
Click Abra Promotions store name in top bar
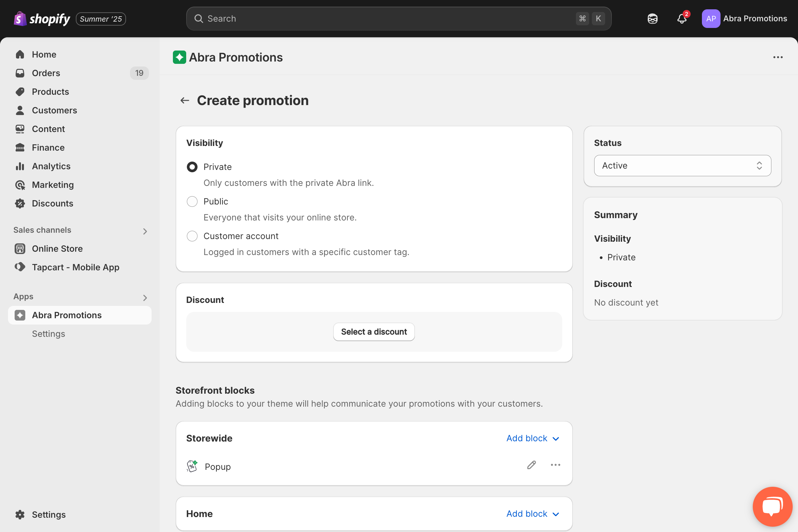tap(755, 19)
